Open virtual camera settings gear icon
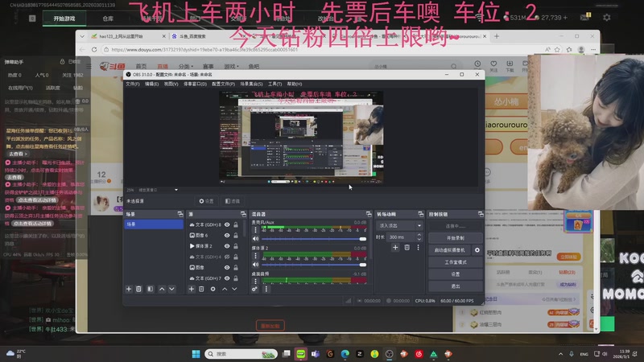 pyautogui.click(x=477, y=250)
